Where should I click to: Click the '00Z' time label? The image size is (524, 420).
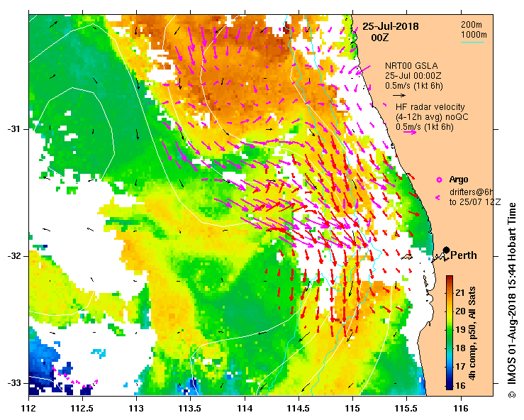(x=380, y=38)
